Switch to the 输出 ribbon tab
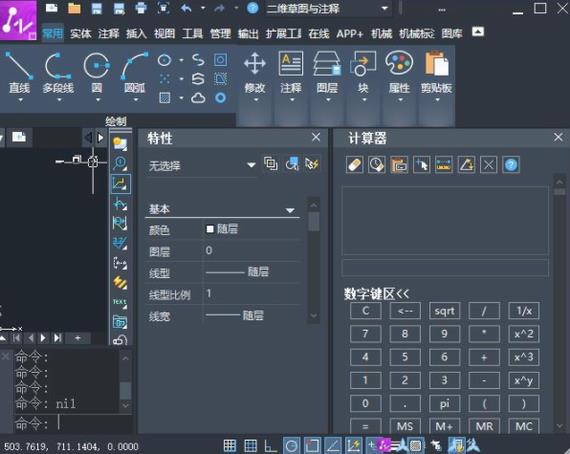This screenshot has height=454, width=570. tap(248, 34)
